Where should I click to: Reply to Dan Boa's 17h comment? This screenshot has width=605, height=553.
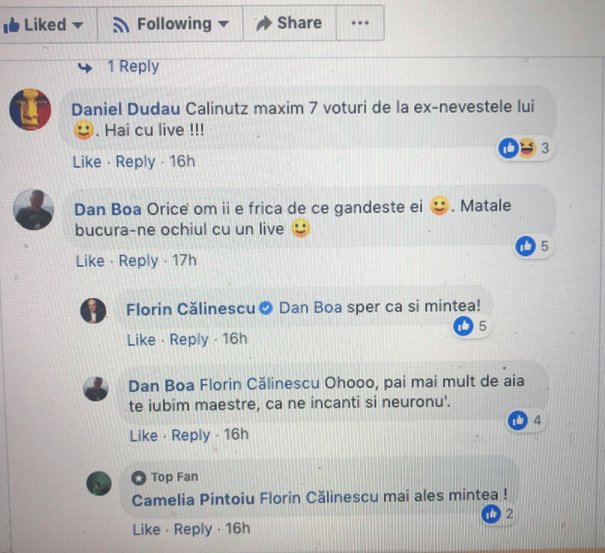pos(138,261)
